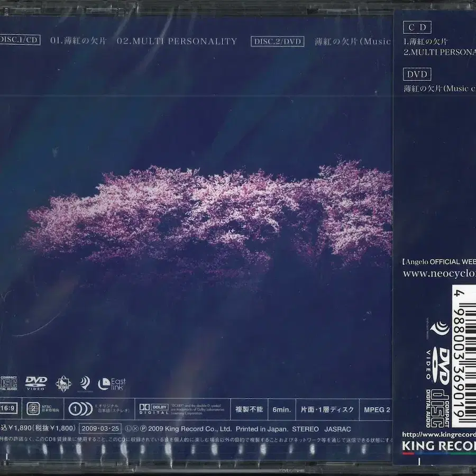Click 薄紅の欠片(Music under the obi DVD heading

click(440, 89)
